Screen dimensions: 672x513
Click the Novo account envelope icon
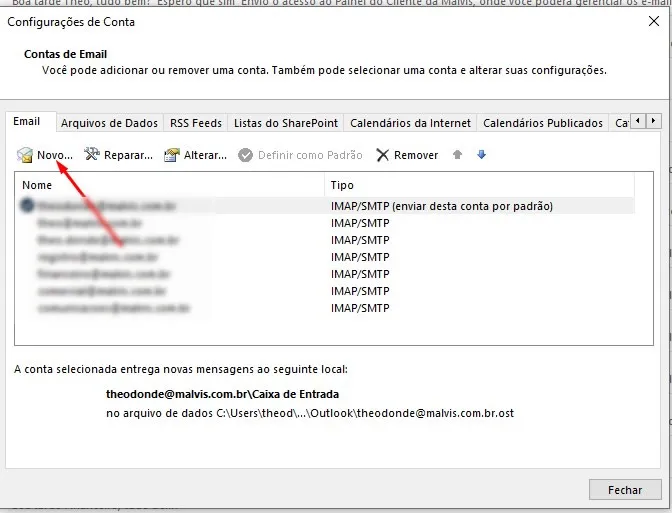point(25,155)
